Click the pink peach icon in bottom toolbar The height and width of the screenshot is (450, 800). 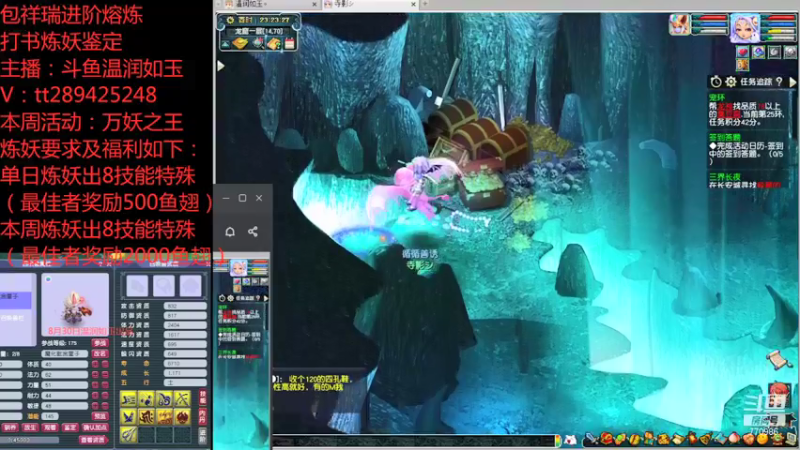[735, 438]
